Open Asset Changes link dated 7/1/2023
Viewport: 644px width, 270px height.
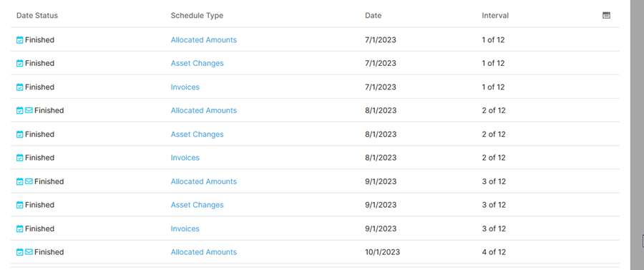[x=197, y=63]
